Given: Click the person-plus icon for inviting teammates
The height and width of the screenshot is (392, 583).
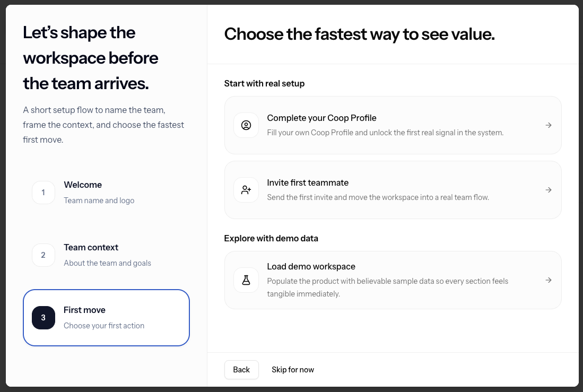Looking at the screenshot, I should coord(246,190).
